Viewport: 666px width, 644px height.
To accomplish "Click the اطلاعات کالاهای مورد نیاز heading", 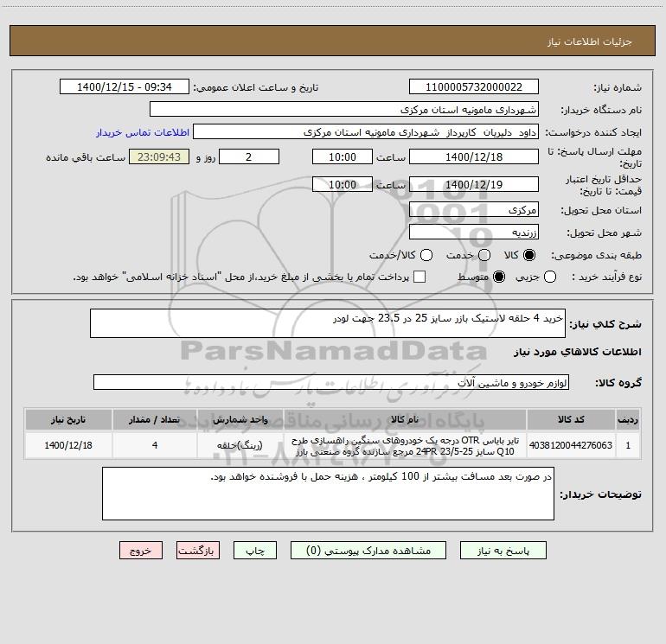I will tap(578, 352).
